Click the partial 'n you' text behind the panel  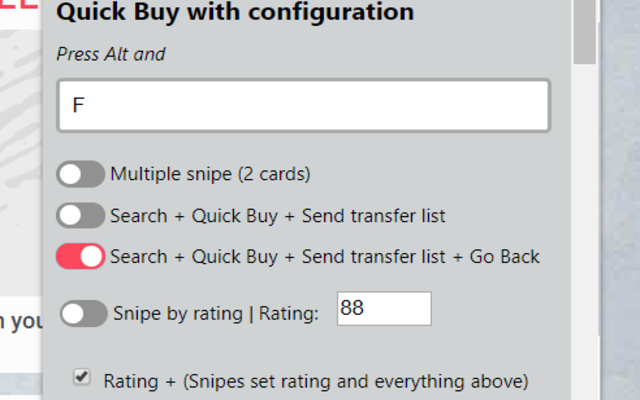(x=20, y=324)
